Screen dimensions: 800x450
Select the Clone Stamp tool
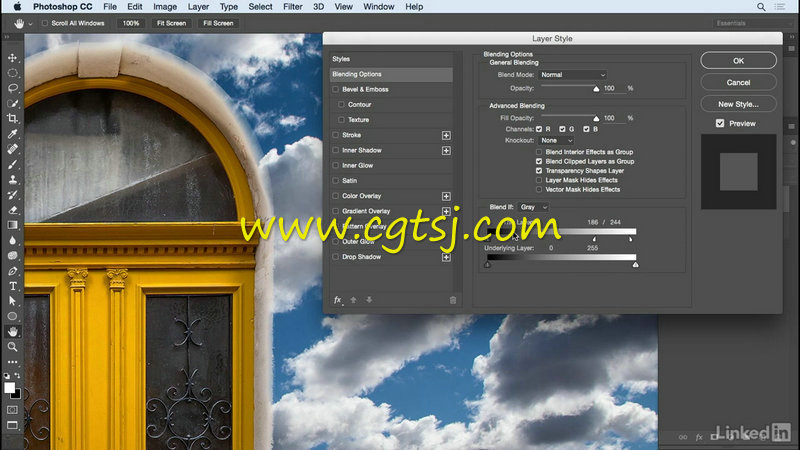click(x=12, y=180)
